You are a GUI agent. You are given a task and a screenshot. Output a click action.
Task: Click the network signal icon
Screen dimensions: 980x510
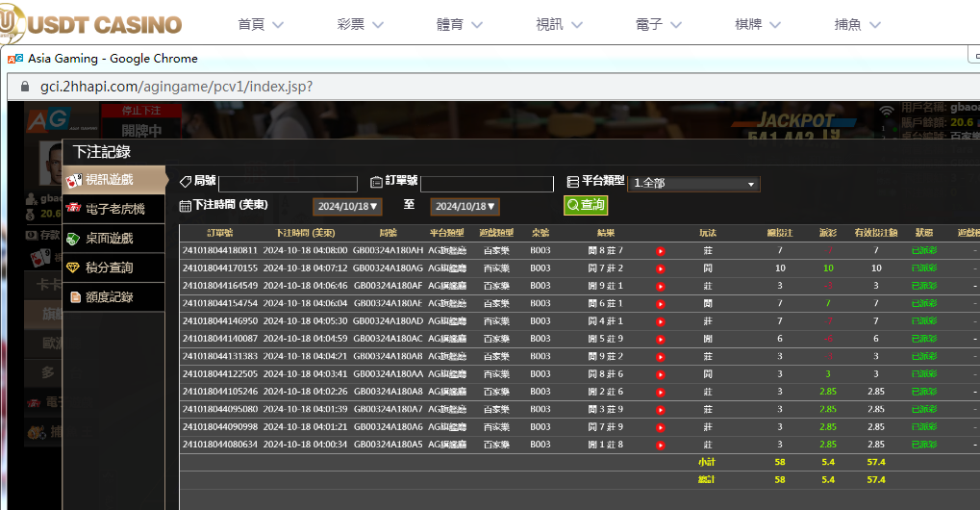pos(886,112)
